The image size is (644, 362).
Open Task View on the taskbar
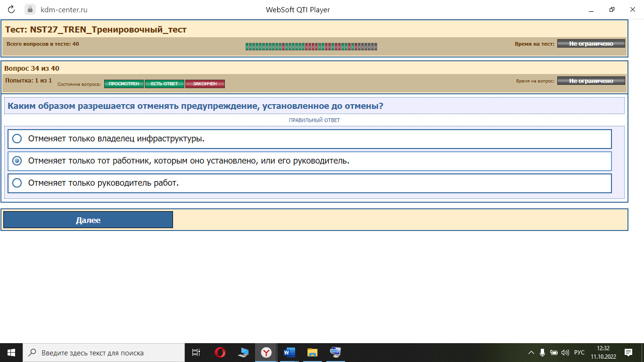pyautogui.click(x=196, y=353)
